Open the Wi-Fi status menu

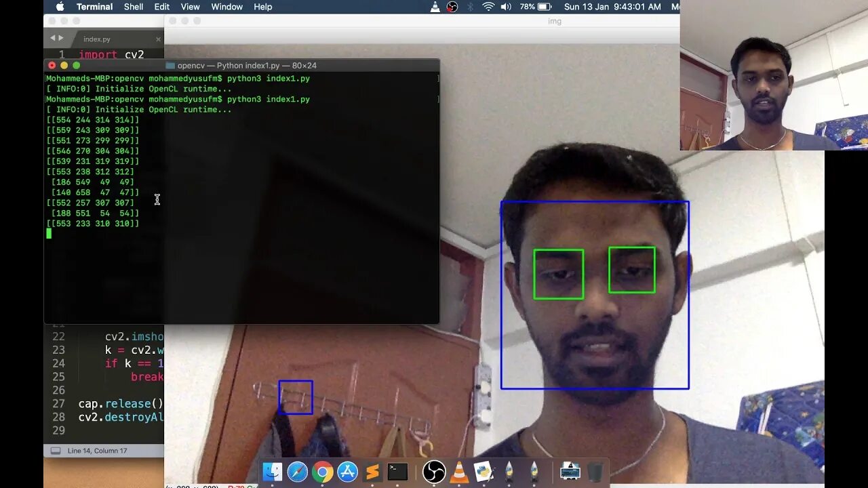tap(488, 7)
